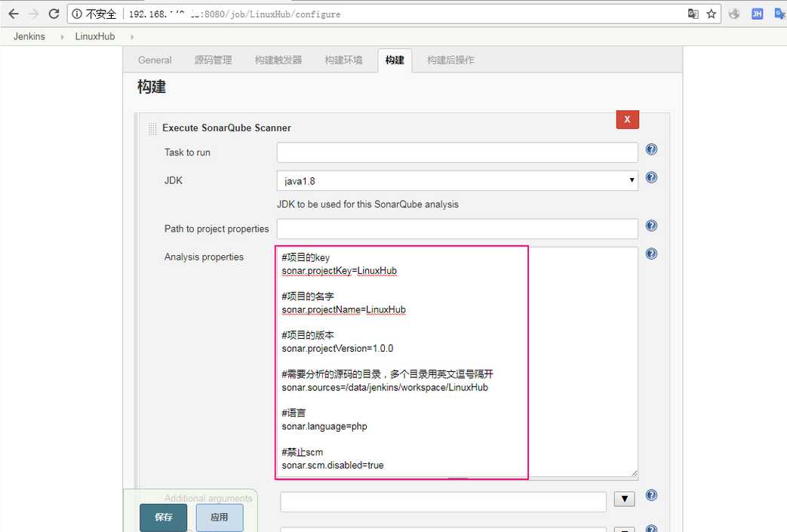787x532 pixels.
Task: Click the 保存 save button
Action: (x=164, y=518)
